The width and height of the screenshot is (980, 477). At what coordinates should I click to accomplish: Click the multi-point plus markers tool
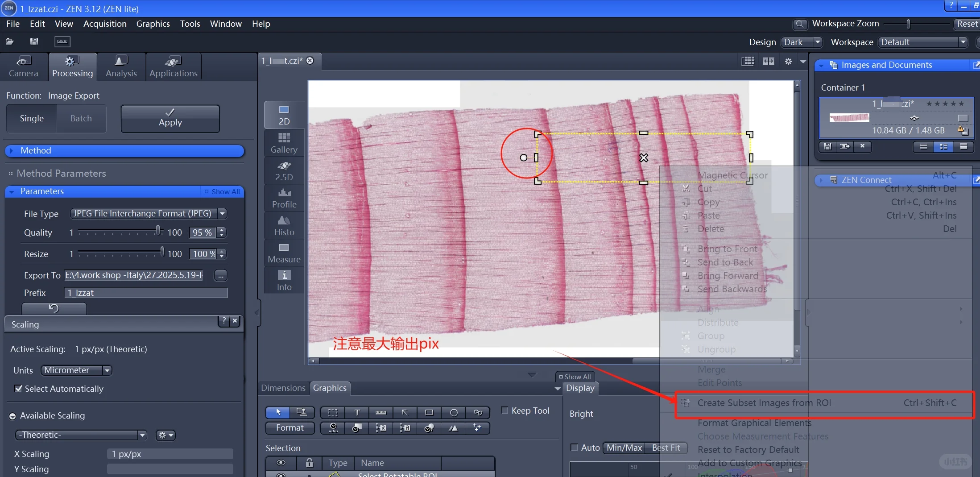pyautogui.click(x=478, y=428)
